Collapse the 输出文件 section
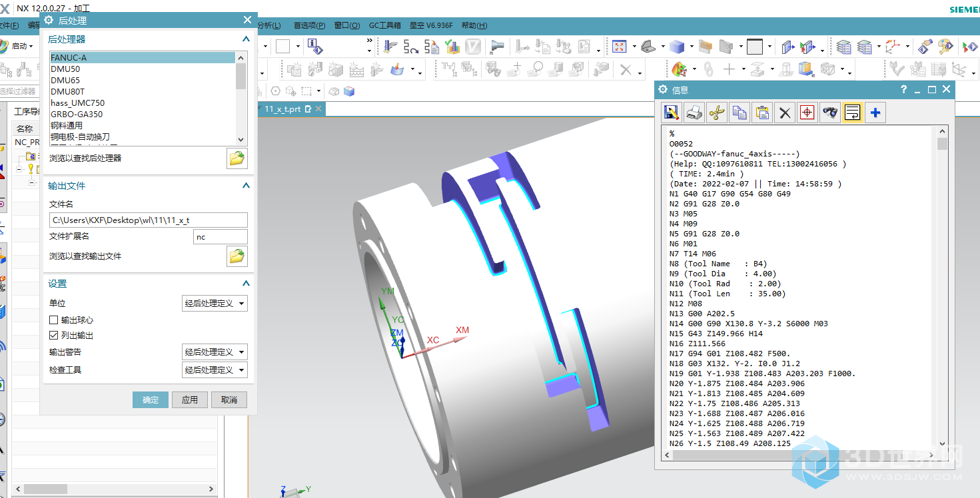 (x=246, y=186)
